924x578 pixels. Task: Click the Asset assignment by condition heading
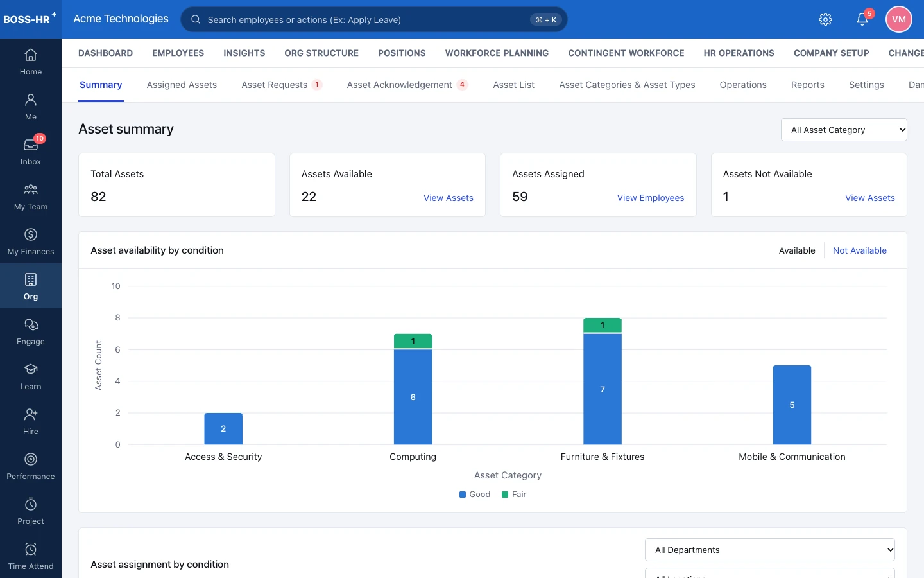click(x=160, y=565)
